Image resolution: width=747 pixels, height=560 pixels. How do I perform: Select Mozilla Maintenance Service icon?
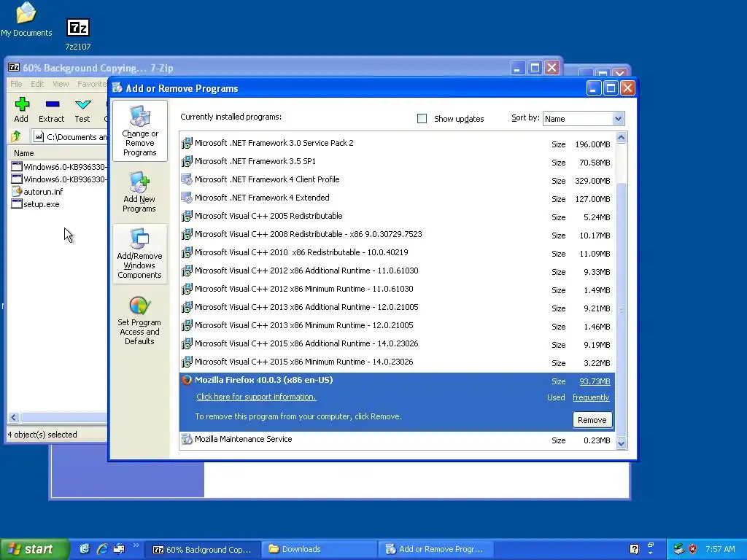point(187,439)
